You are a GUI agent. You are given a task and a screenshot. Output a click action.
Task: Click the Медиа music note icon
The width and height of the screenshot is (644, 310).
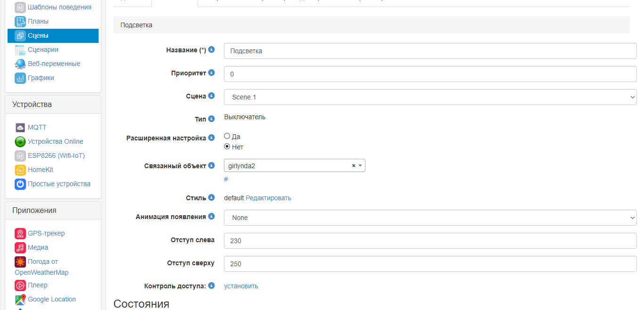coord(20,248)
